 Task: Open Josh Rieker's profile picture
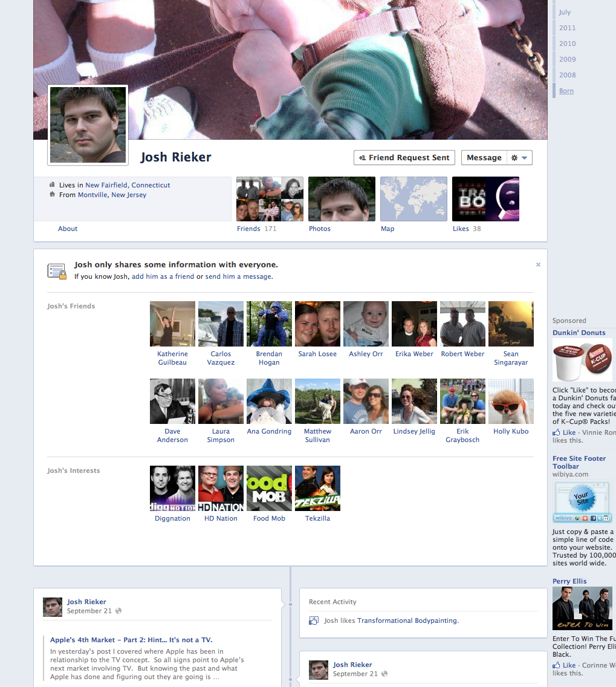point(88,125)
